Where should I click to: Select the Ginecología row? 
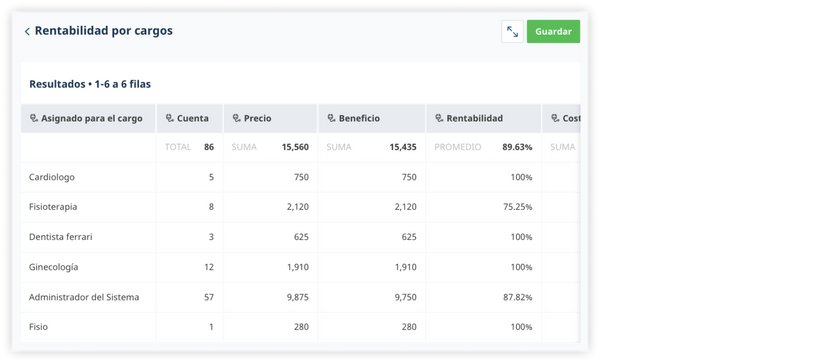300,267
